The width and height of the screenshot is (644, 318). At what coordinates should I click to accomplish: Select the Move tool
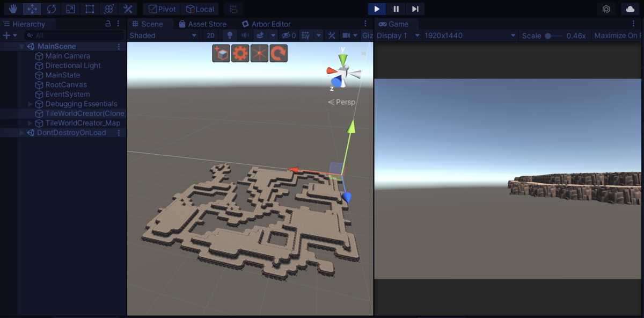click(32, 9)
